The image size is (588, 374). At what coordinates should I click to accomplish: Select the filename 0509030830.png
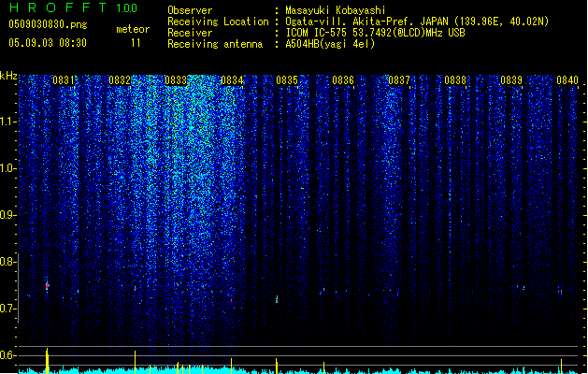pyautogui.click(x=48, y=24)
